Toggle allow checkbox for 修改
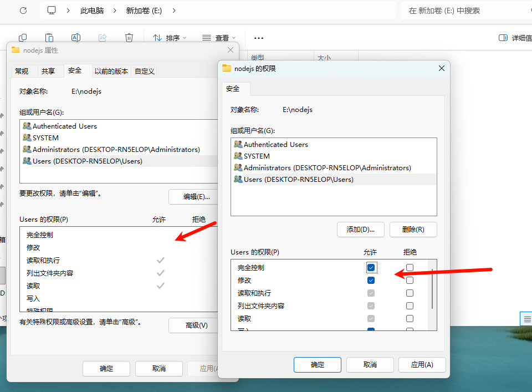Image resolution: width=532 pixels, height=392 pixels. 371,281
